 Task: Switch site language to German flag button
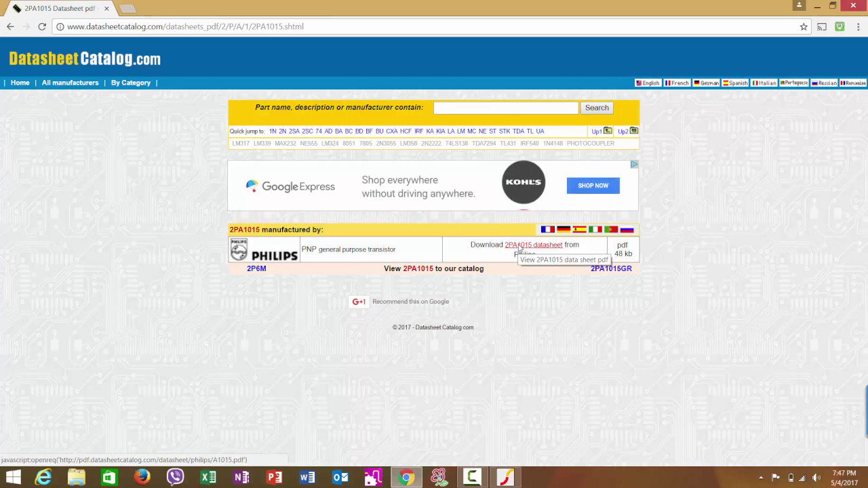[x=706, y=83]
